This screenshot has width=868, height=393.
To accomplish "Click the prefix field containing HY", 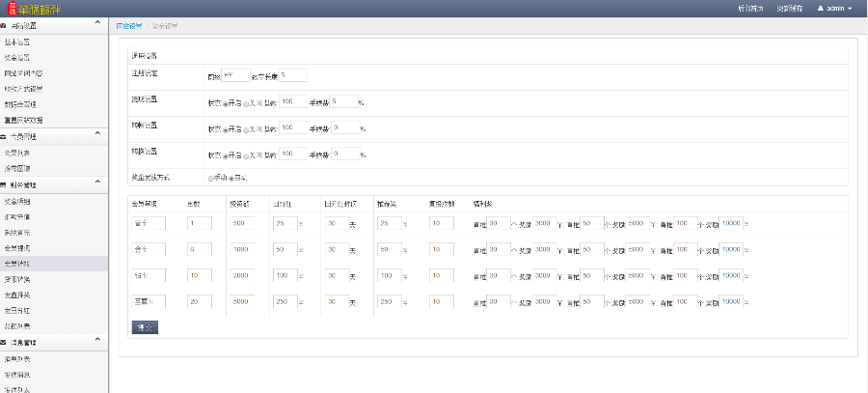I will 235,75.
